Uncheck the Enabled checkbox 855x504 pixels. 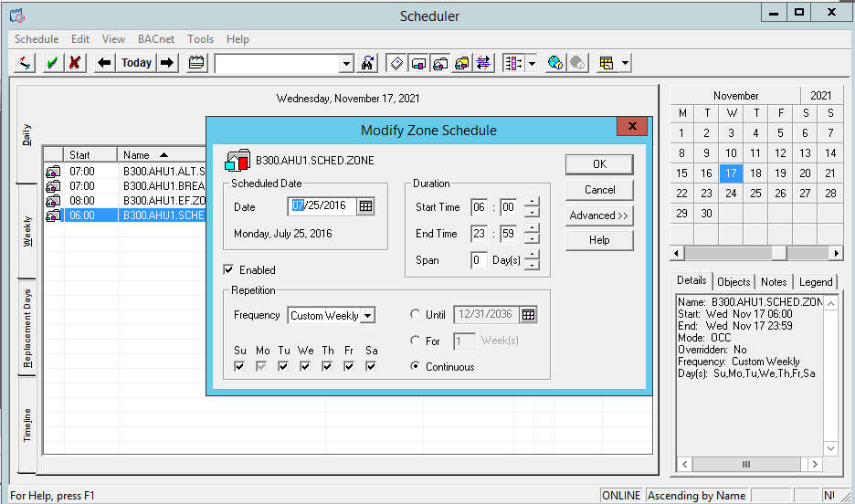[228, 270]
